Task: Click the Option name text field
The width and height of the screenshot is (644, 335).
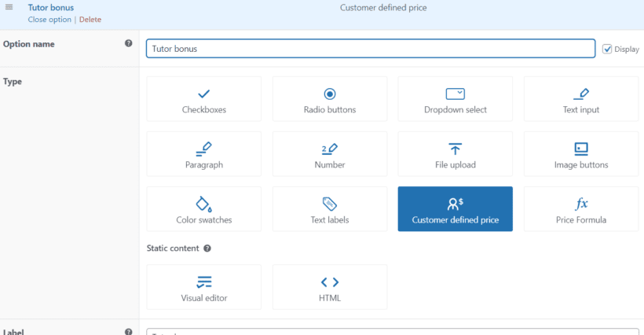Action: pos(371,49)
